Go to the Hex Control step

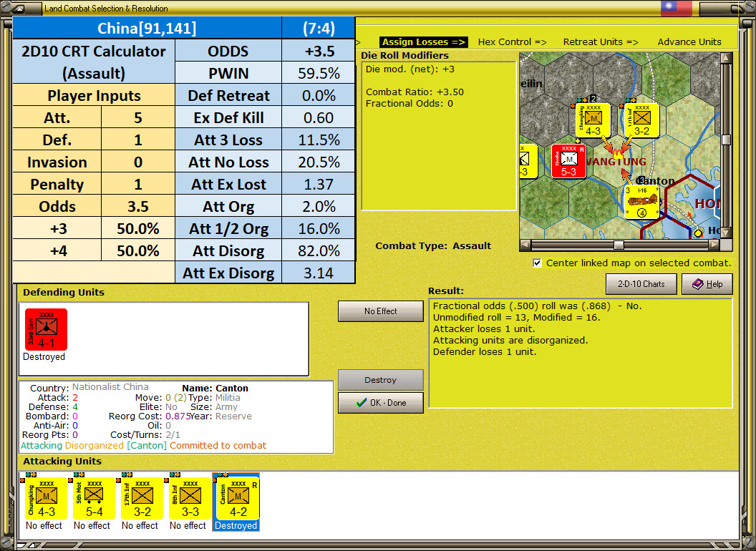tap(512, 42)
